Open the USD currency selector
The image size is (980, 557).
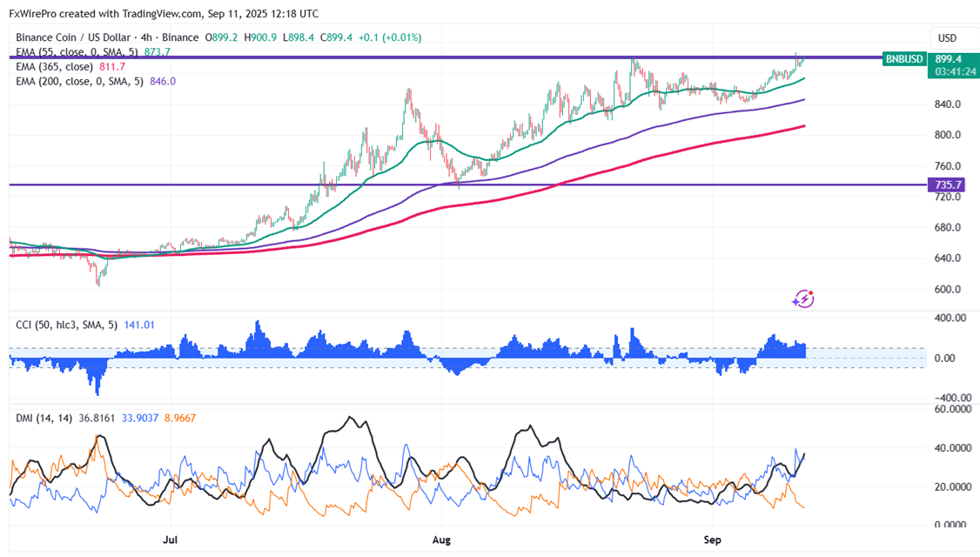[947, 38]
